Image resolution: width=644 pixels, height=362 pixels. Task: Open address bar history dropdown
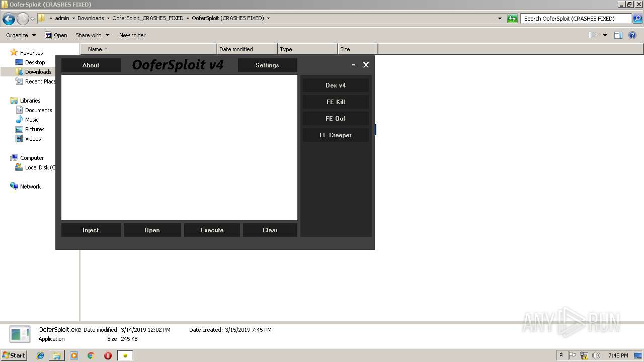click(x=500, y=19)
